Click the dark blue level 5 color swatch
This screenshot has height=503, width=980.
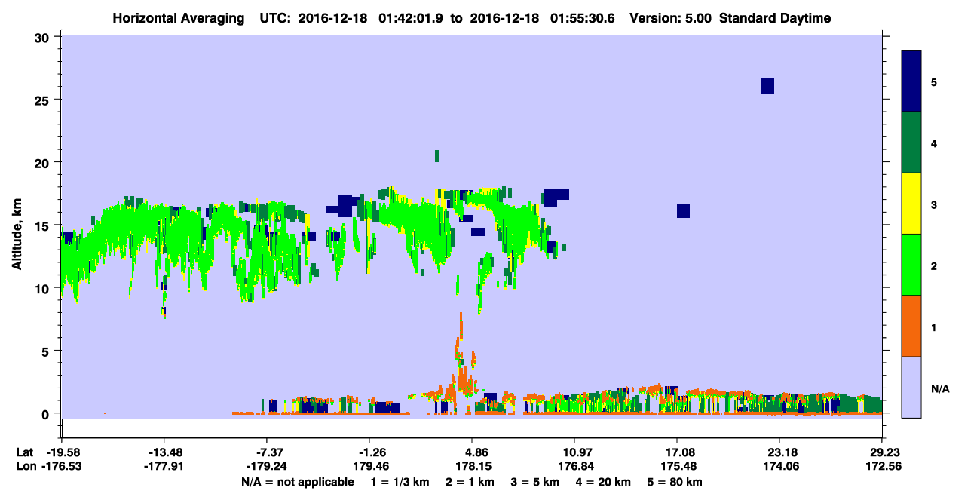911,81
